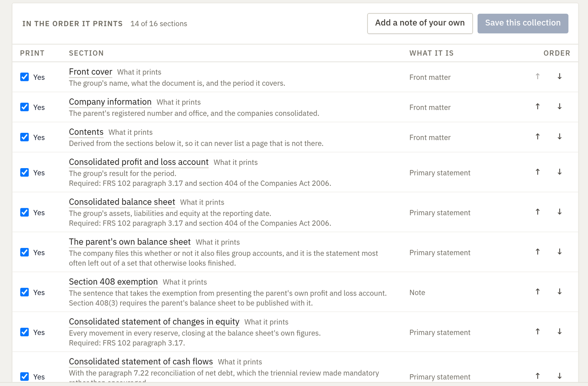This screenshot has height=386, width=588.
Task: Show what Section 408 exemption prints
Action: 185,282
